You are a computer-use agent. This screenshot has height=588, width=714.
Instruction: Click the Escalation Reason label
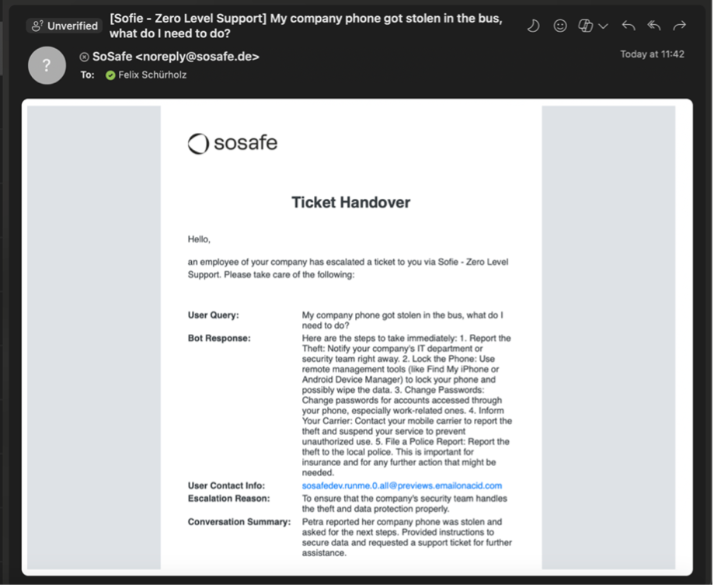point(228,498)
